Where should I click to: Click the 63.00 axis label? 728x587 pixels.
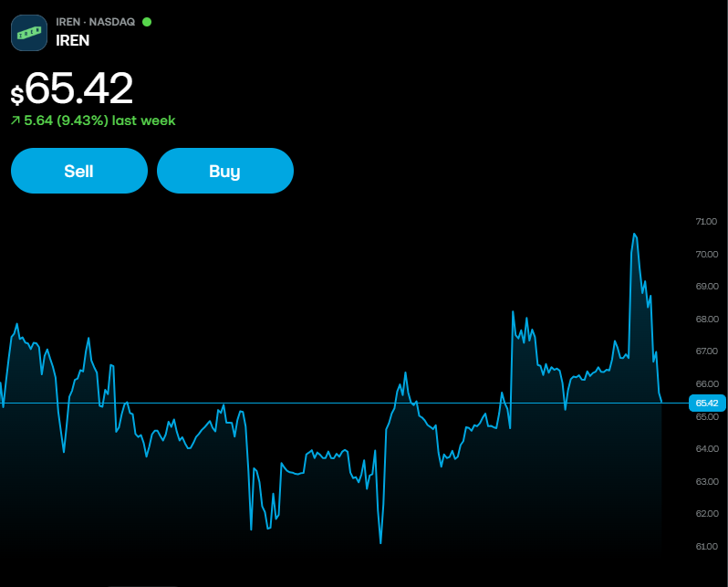pyautogui.click(x=707, y=481)
